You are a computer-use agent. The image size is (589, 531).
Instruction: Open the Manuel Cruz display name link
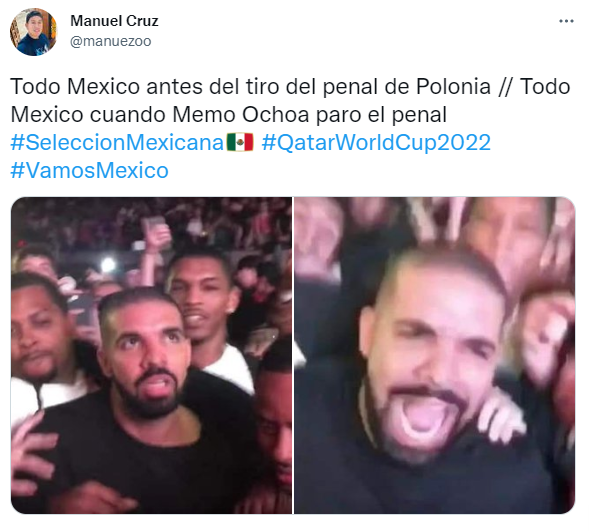pos(114,21)
